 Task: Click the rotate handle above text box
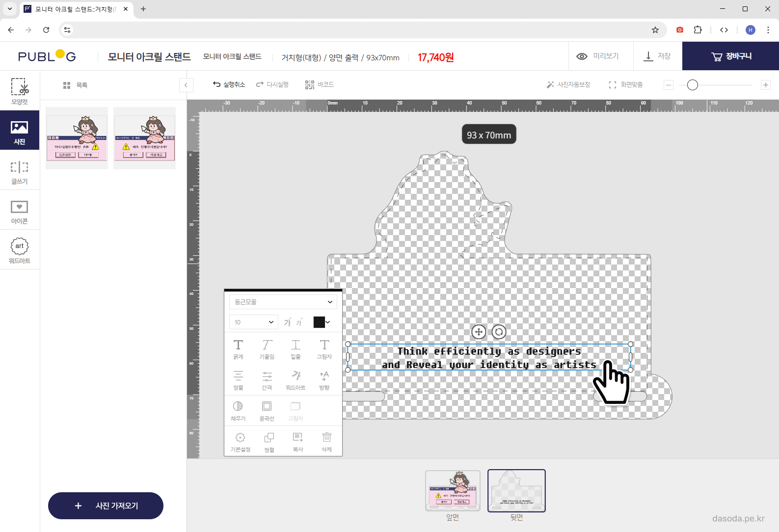pyautogui.click(x=499, y=332)
